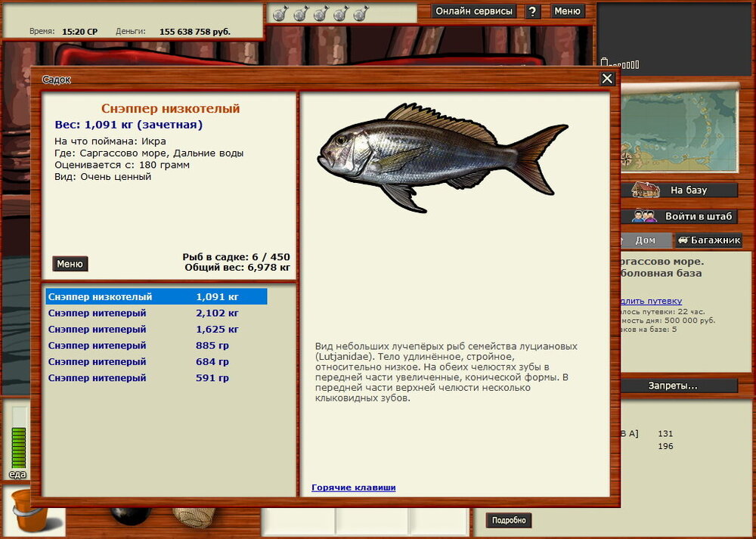Click the people icon beside Войти в штаб
Viewport: 756px width, 539px height.
645,216
